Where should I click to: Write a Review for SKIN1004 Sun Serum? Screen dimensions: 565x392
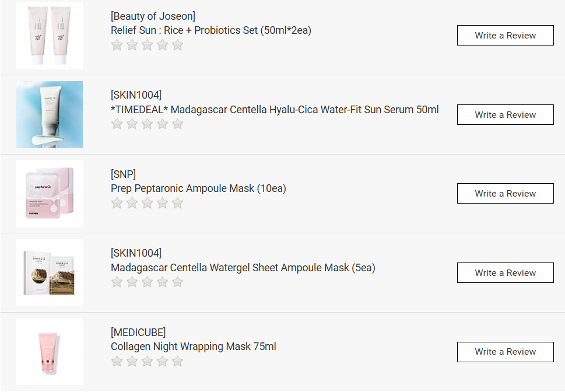[505, 115]
